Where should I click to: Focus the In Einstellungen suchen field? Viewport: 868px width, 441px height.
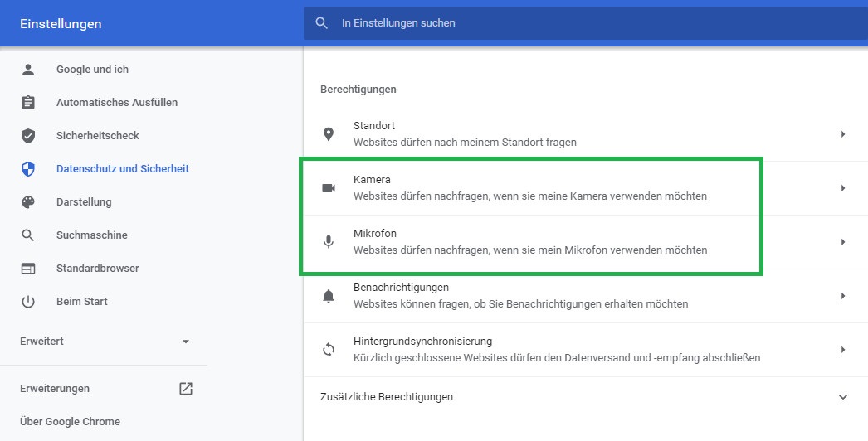tap(586, 22)
